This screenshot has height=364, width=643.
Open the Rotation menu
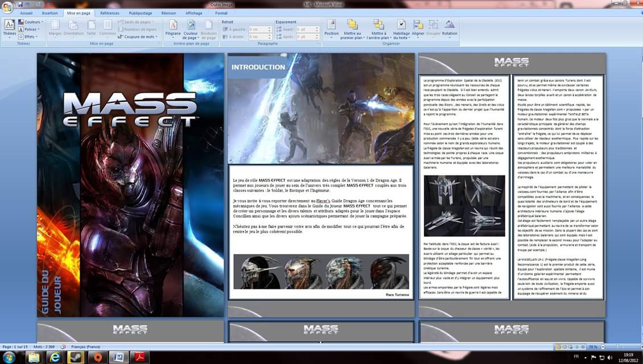coord(450,28)
